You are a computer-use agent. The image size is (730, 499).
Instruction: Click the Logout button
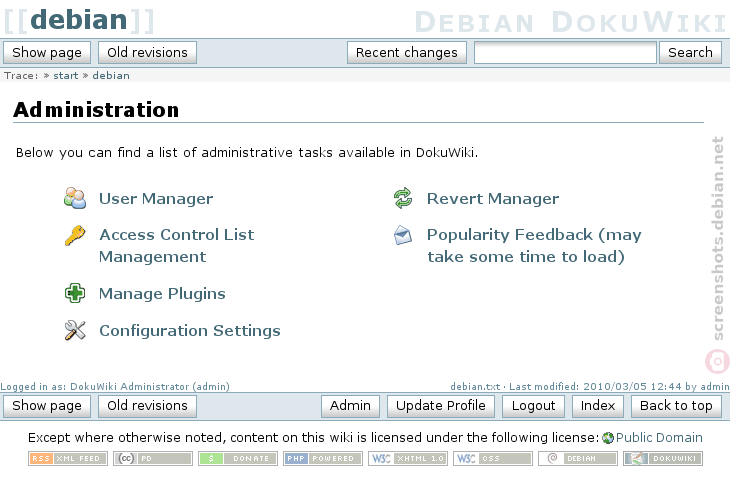(x=534, y=405)
